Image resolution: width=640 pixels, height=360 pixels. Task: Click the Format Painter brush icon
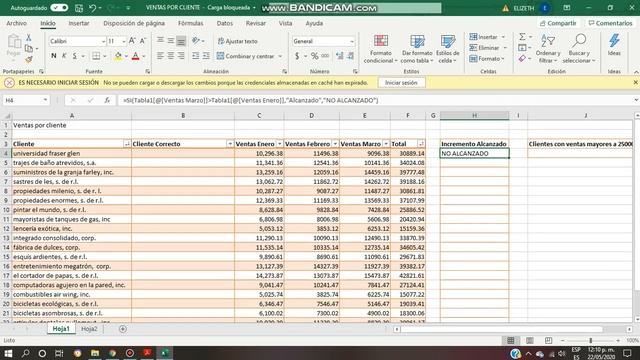tap(29, 59)
